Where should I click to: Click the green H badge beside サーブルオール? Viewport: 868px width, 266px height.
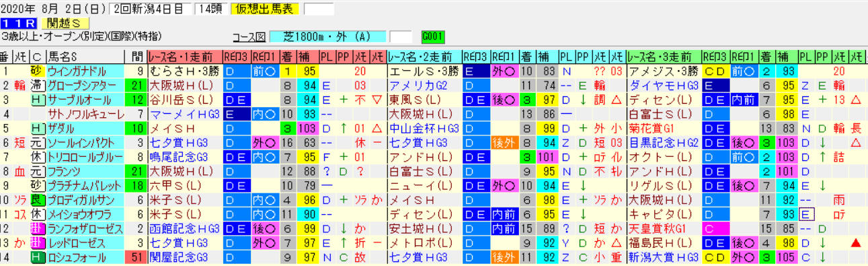(x=38, y=99)
